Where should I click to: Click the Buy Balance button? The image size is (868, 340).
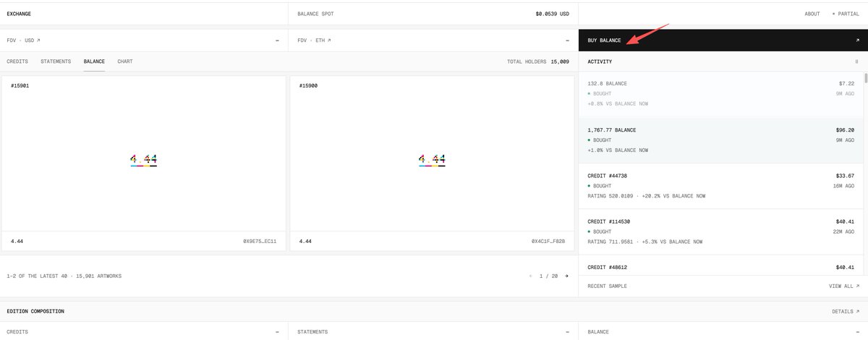pyautogui.click(x=723, y=41)
